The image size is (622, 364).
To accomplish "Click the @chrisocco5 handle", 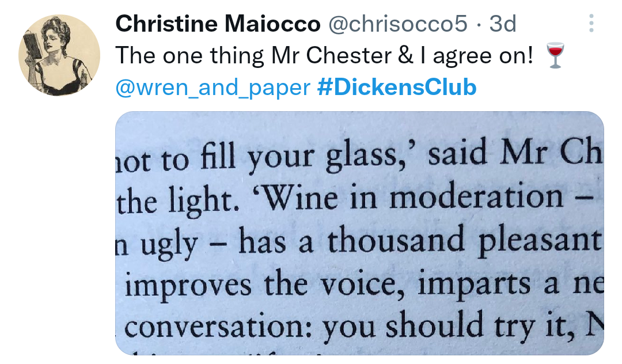I will click(x=397, y=24).
